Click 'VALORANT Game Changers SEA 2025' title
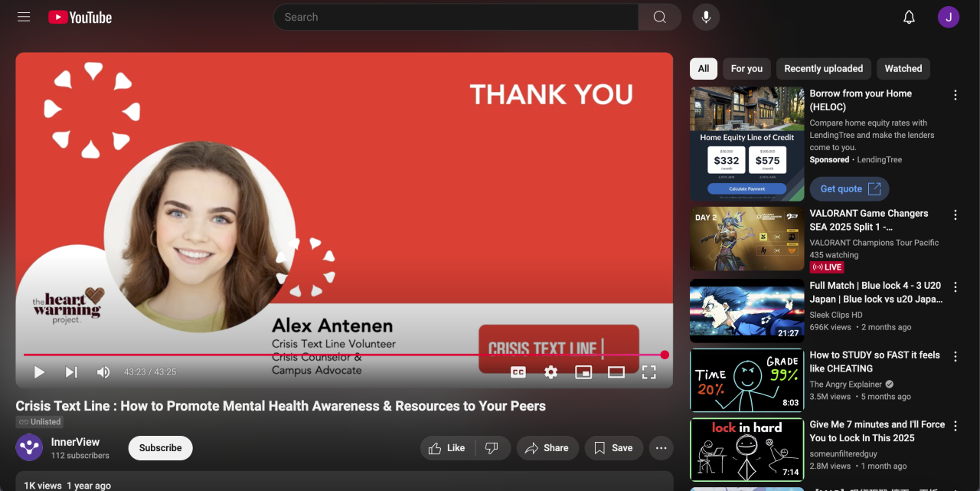The width and height of the screenshot is (980, 491). tap(869, 221)
